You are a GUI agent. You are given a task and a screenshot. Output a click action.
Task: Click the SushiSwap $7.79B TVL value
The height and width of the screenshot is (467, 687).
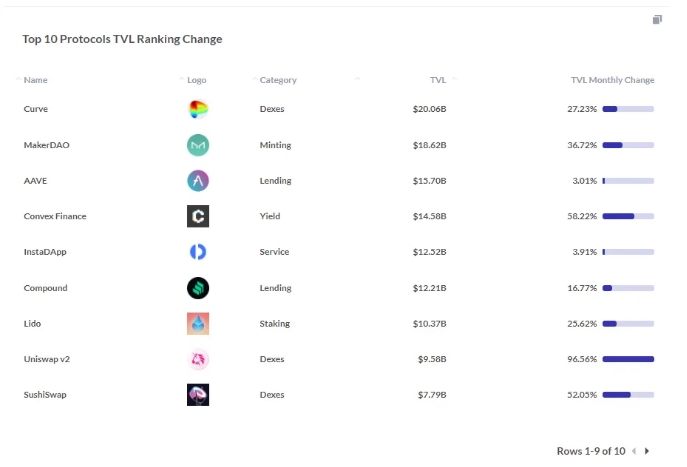[x=432, y=395]
